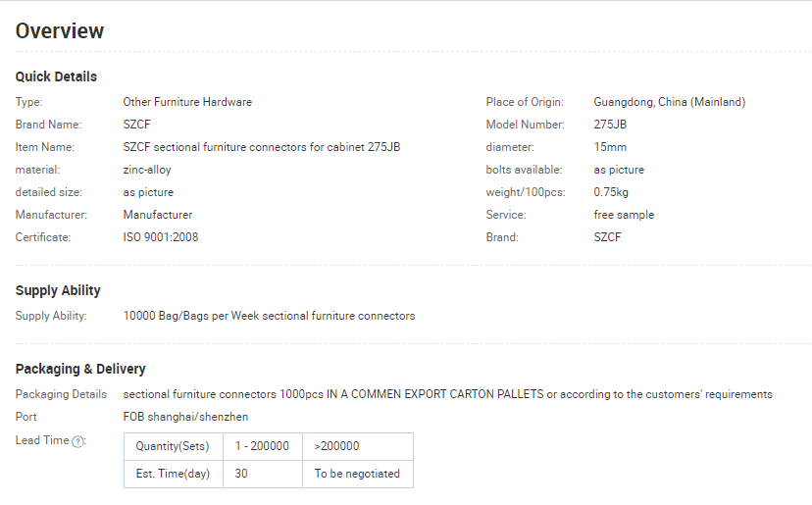Click the 'weight/100pcs:' label
812x505 pixels.
526,192
